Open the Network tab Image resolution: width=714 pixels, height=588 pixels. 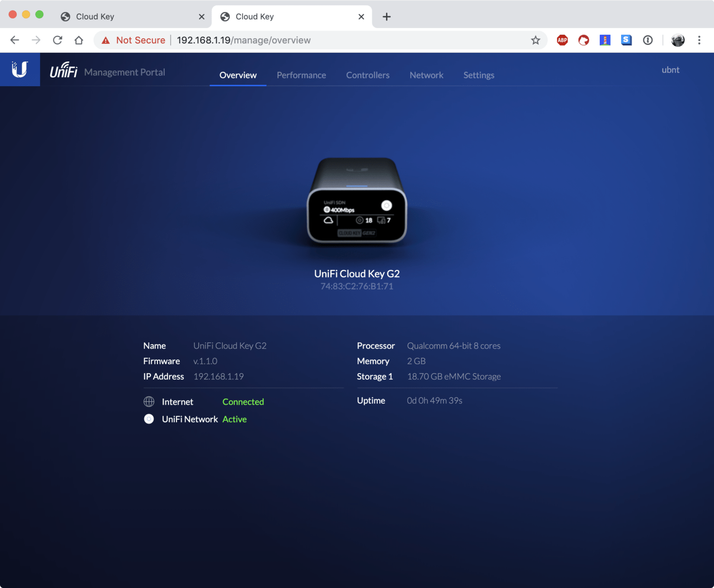pyautogui.click(x=426, y=75)
